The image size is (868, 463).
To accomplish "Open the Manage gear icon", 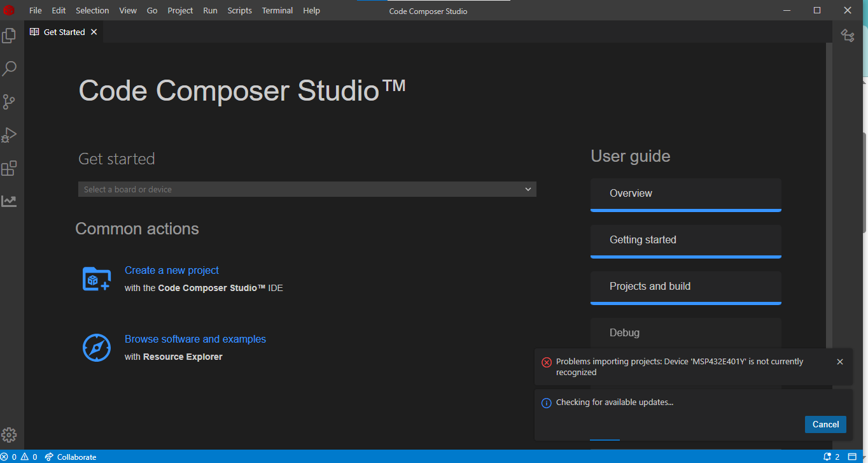I will [9, 435].
